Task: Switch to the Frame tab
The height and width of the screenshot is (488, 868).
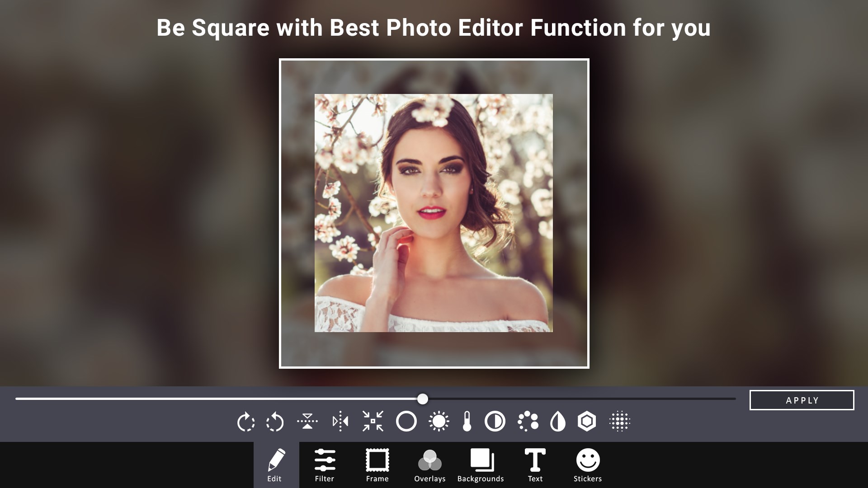Action: point(377,465)
